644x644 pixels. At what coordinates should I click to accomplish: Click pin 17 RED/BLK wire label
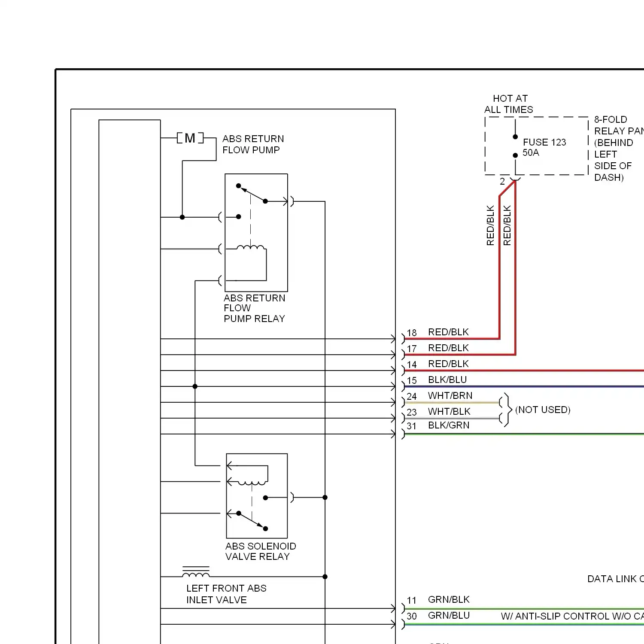(448, 348)
